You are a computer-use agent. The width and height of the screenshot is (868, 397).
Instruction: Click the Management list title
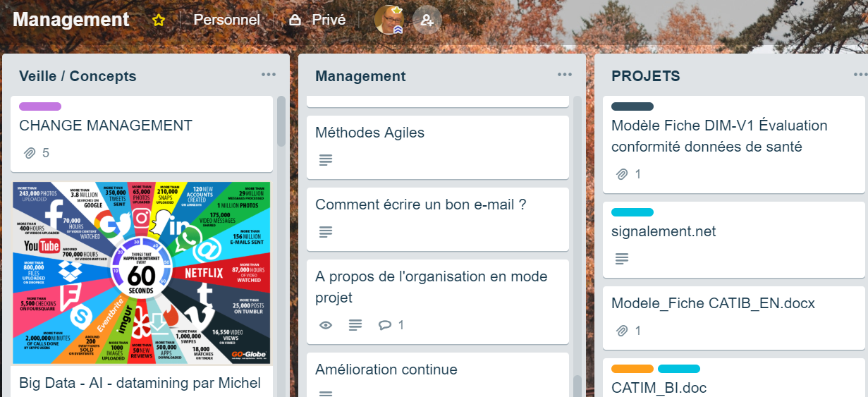(360, 76)
